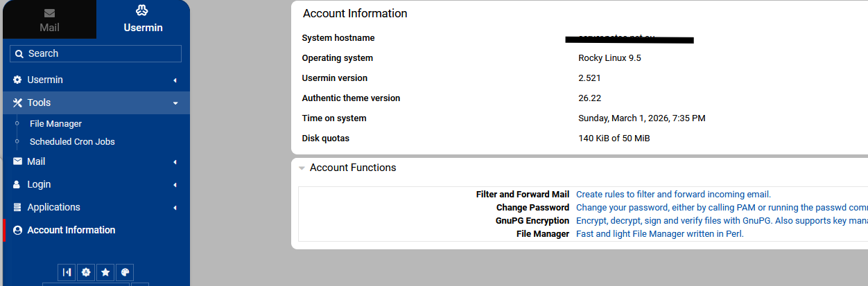Click the Usermin gear icon in sidebar
The image size is (868, 286).
(x=17, y=80)
